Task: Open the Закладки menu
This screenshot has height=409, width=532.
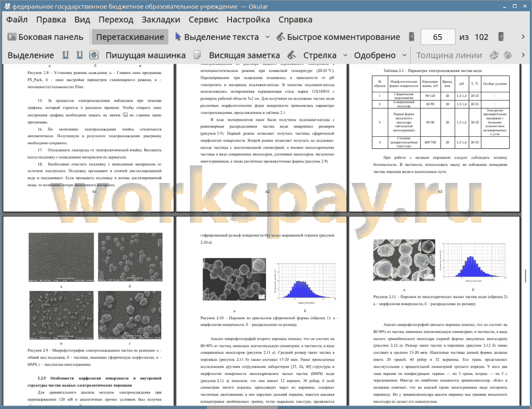Action: pyautogui.click(x=161, y=20)
